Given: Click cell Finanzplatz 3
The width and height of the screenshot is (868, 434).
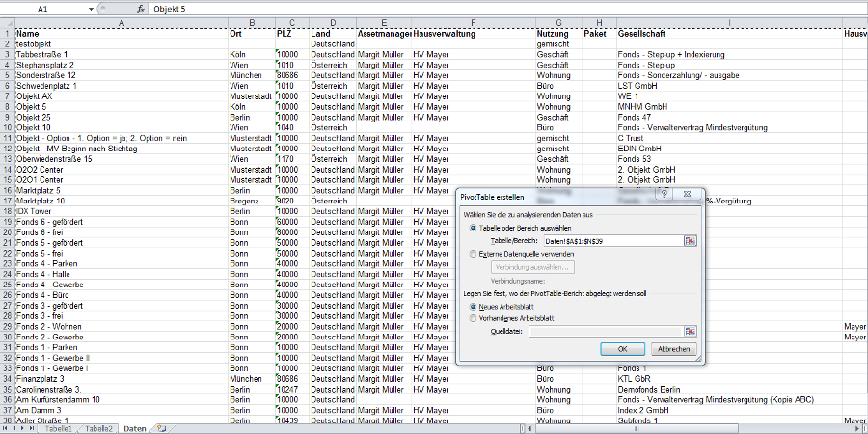Looking at the screenshot, I should (122, 379).
